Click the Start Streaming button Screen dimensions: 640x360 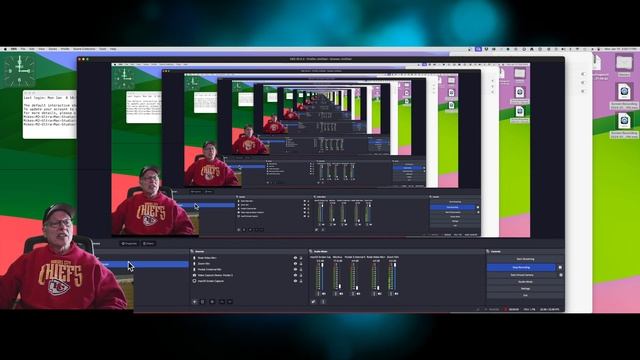pos(525,259)
